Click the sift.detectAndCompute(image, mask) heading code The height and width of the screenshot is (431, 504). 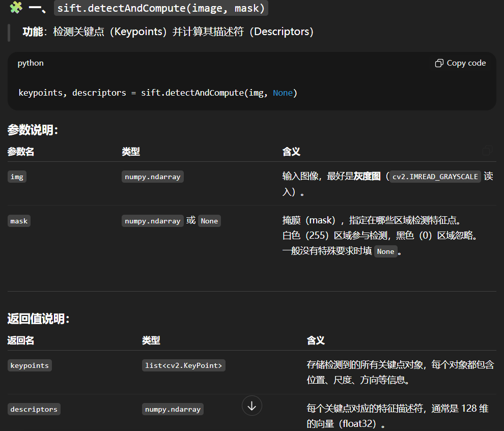(161, 8)
